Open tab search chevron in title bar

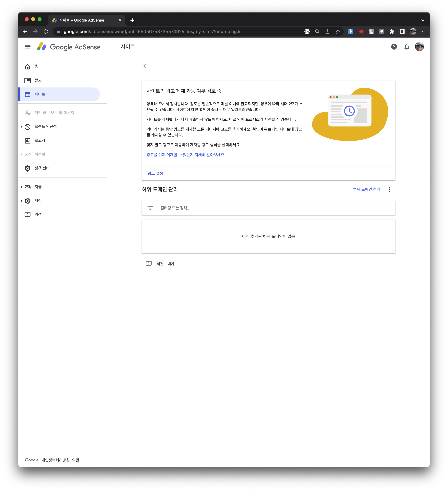coord(423,20)
